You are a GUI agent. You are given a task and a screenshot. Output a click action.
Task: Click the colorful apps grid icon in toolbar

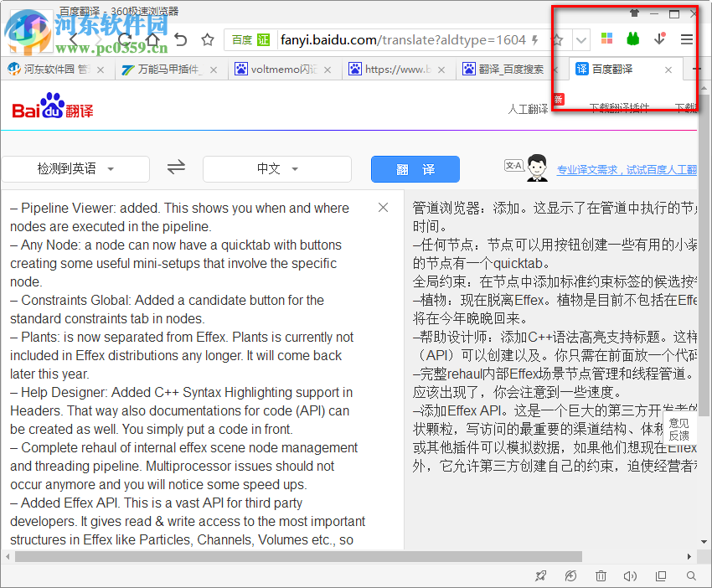pyautogui.click(x=606, y=39)
